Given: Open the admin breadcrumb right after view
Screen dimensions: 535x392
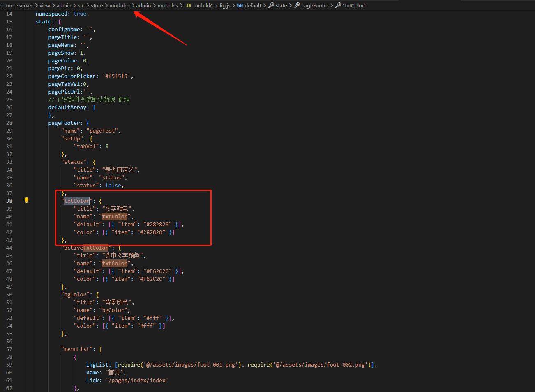Looking at the screenshot, I should tap(64, 5).
